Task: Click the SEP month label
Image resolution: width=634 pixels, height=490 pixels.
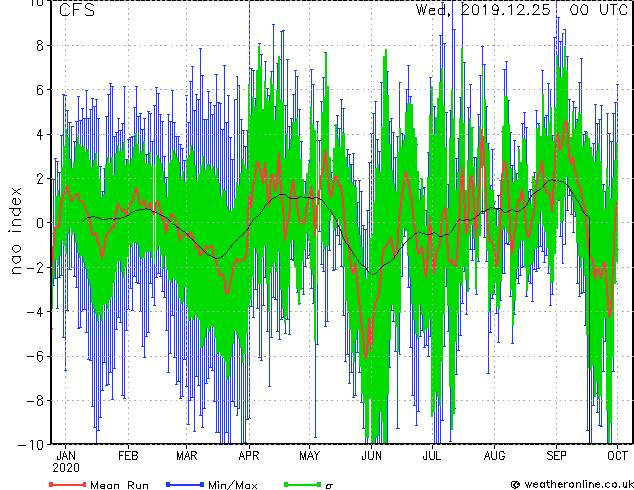Action: click(x=556, y=456)
